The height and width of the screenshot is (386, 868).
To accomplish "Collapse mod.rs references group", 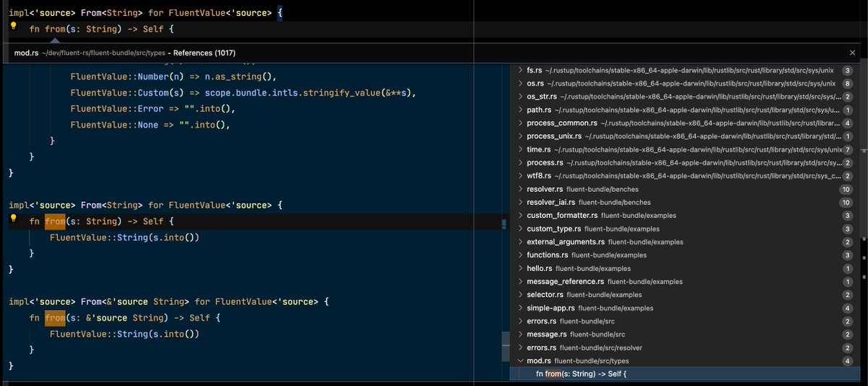I will 521,361.
